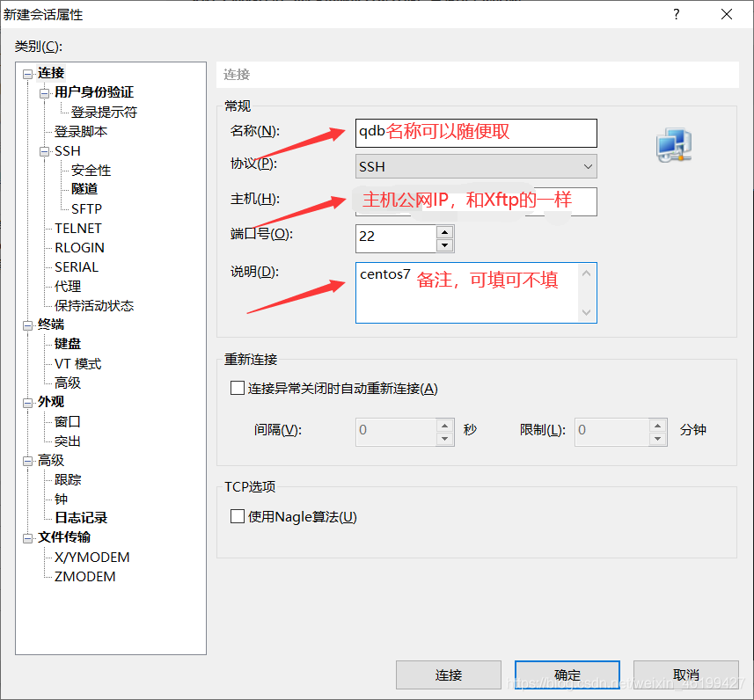This screenshot has height=700, width=754.
Task: Select 保持活动状态 tree item
Action: pos(94,306)
